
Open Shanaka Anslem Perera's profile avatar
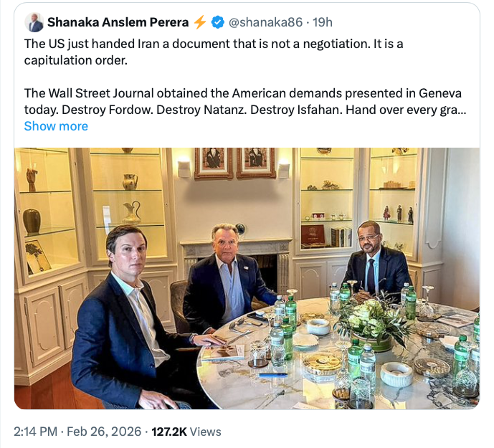pyautogui.click(x=34, y=22)
